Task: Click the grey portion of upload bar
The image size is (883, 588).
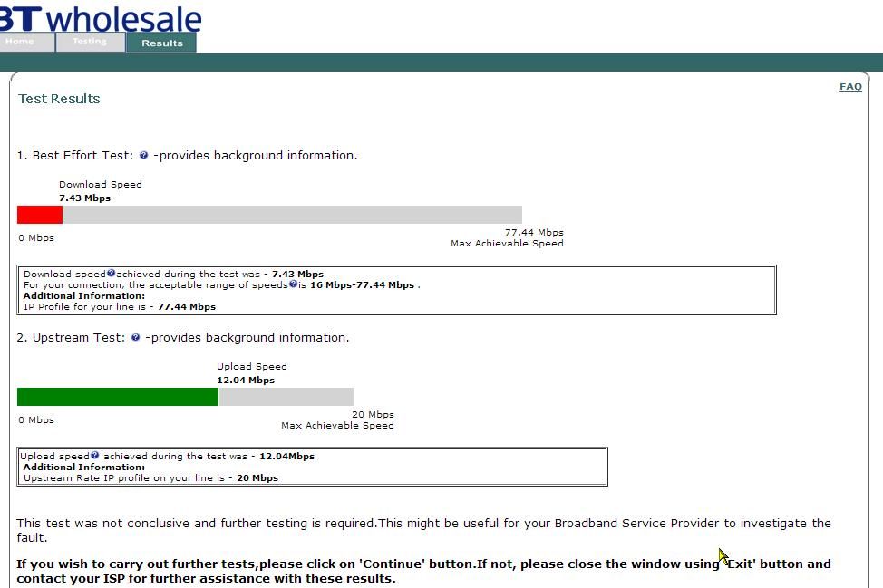Action: (x=286, y=397)
